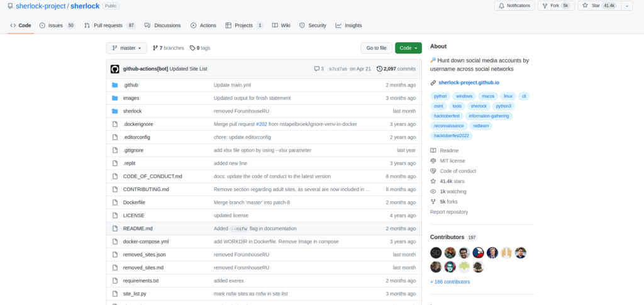Click the Report repository link
Viewport: 644px width, 305px height.
[449, 212]
